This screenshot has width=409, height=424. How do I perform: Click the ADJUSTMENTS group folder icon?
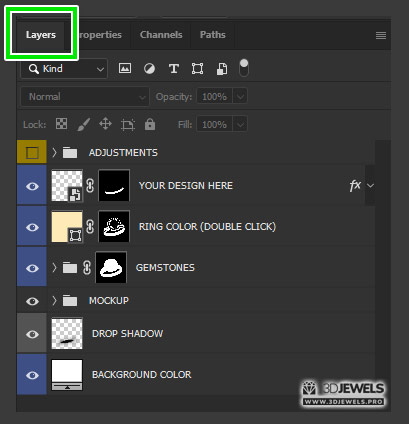(x=70, y=153)
